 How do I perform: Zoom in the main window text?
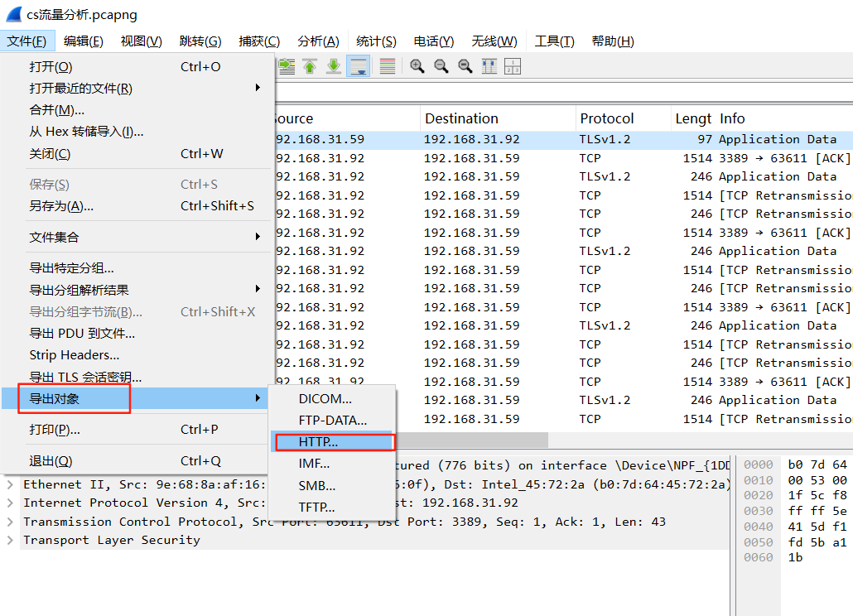point(417,66)
